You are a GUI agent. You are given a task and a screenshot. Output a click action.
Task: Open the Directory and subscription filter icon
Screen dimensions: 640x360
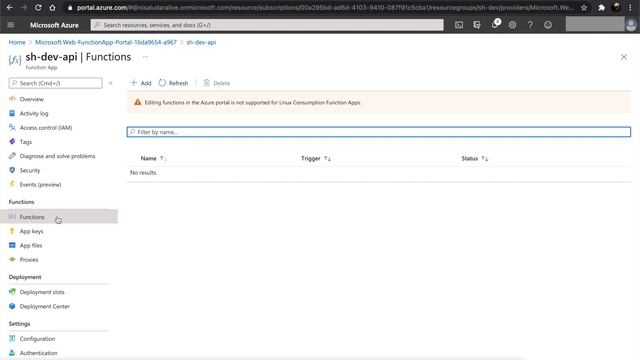coord(477,25)
